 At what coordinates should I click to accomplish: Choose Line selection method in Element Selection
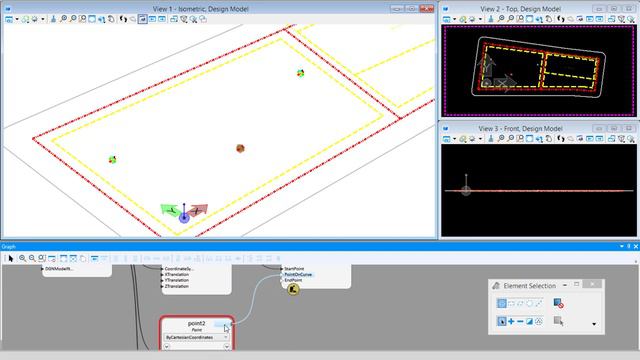(x=539, y=303)
